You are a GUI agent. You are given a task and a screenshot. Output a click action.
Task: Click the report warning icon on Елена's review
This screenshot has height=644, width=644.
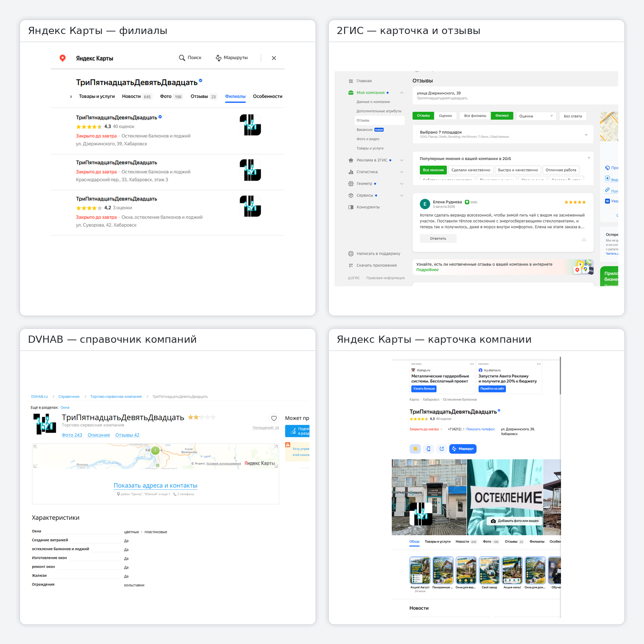tap(584, 239)
